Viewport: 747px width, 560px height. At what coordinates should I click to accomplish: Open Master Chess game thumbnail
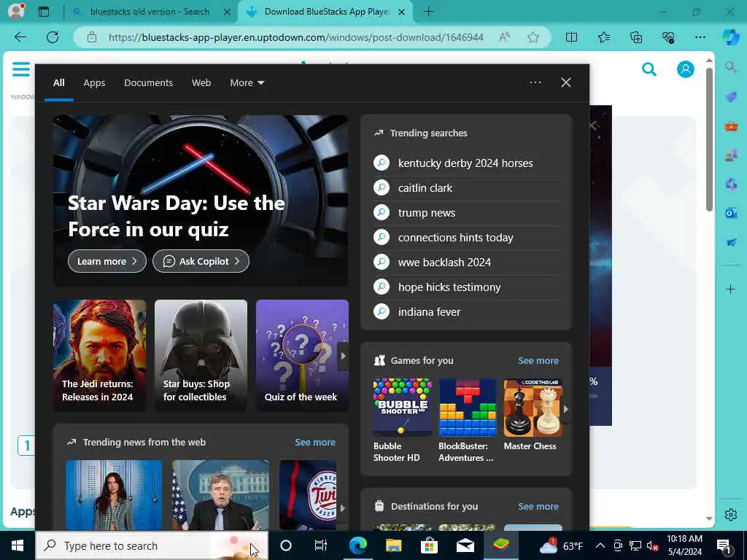pos(533,408)
